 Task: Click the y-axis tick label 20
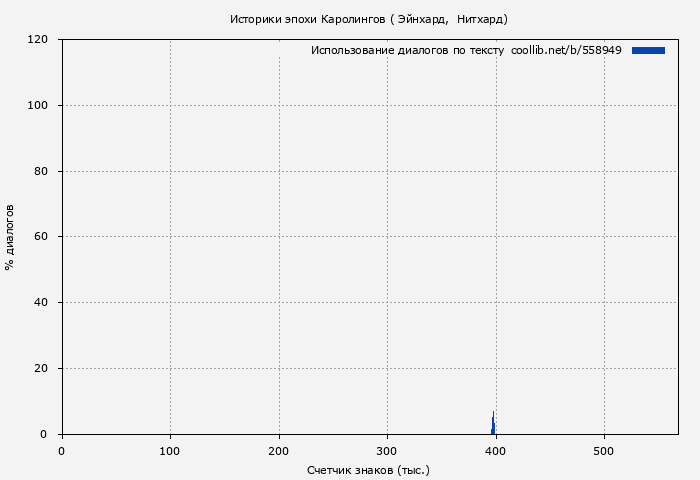42,369
